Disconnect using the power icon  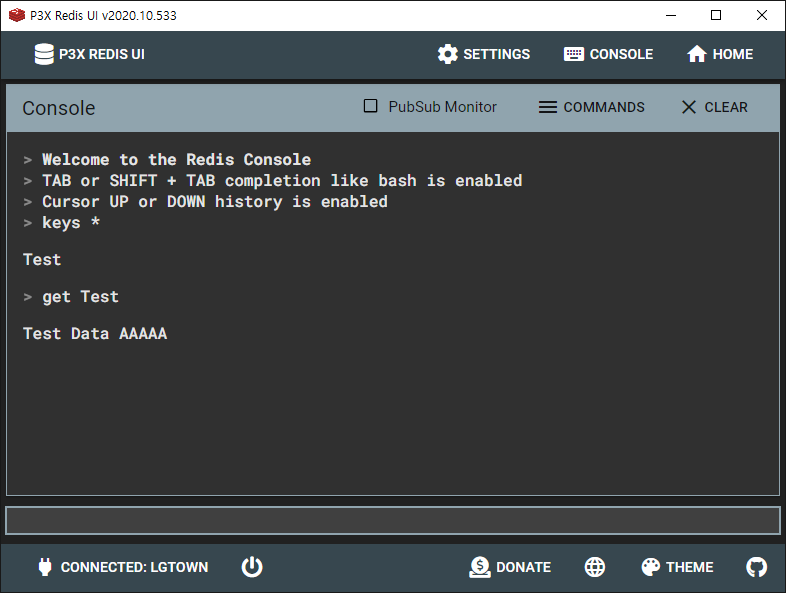click(252, 567)
